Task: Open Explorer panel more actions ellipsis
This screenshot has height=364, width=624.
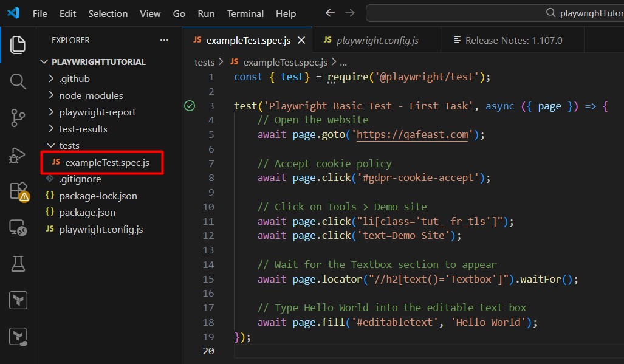Action: (164, 40)
